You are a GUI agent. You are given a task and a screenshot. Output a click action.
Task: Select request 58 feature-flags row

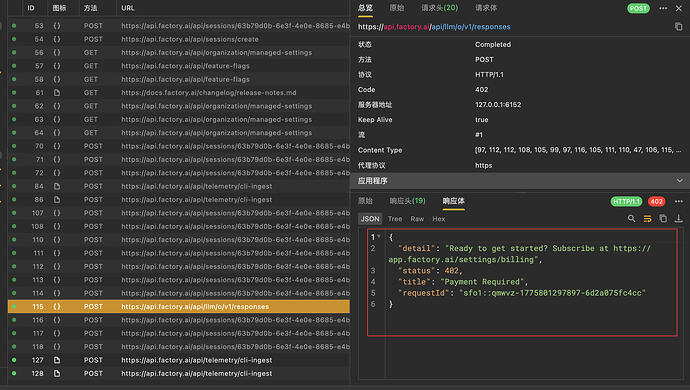pos(179,79)
